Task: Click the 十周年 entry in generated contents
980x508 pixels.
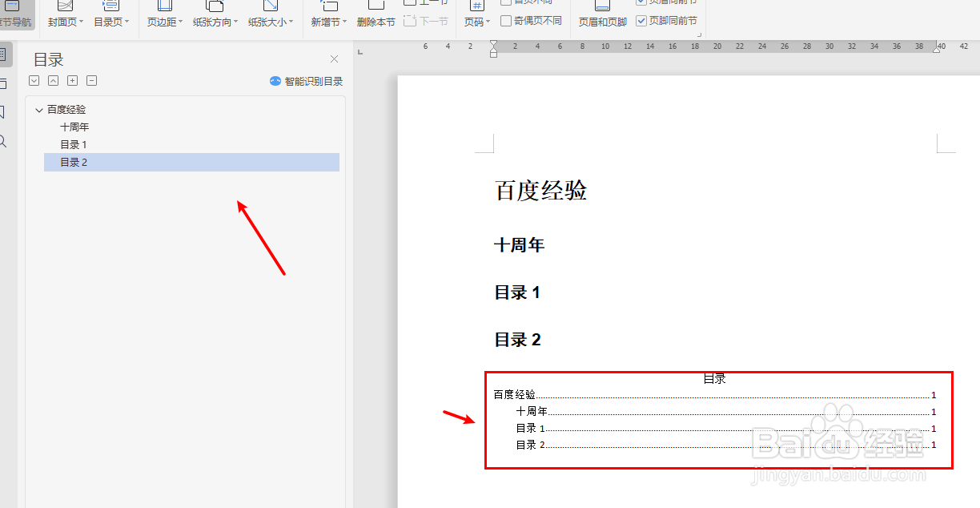Action: click(725, 412)
